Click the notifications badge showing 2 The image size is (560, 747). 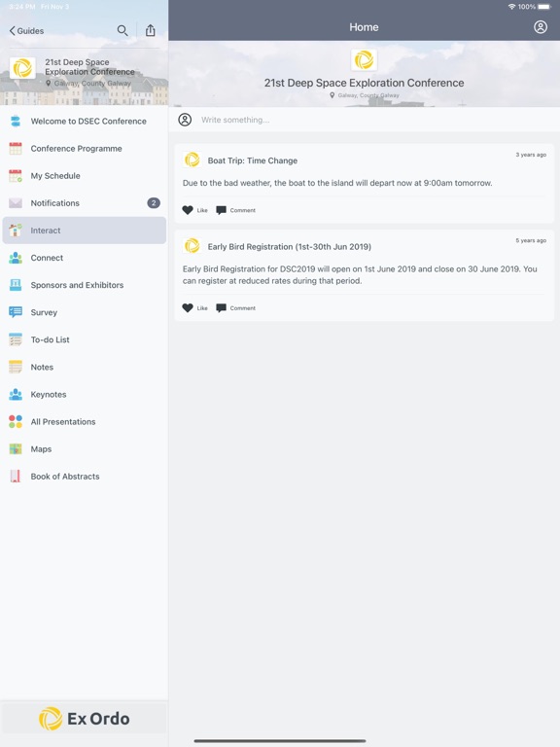coord(154,203)
